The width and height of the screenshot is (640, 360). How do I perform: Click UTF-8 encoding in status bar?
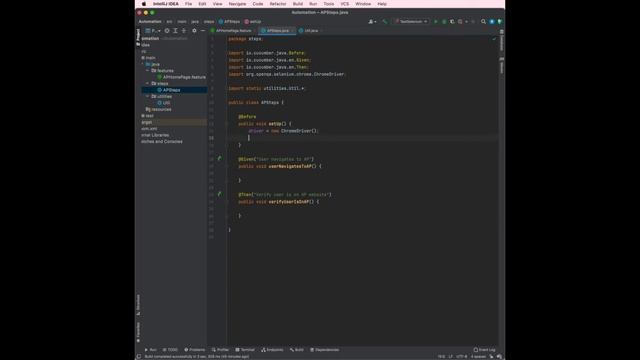click(x=462, y=356)
